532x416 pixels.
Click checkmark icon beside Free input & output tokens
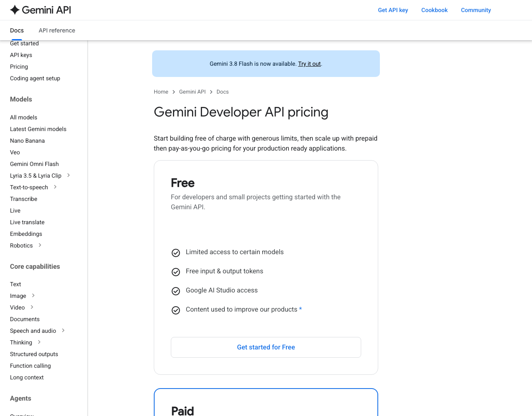[176, 272]
